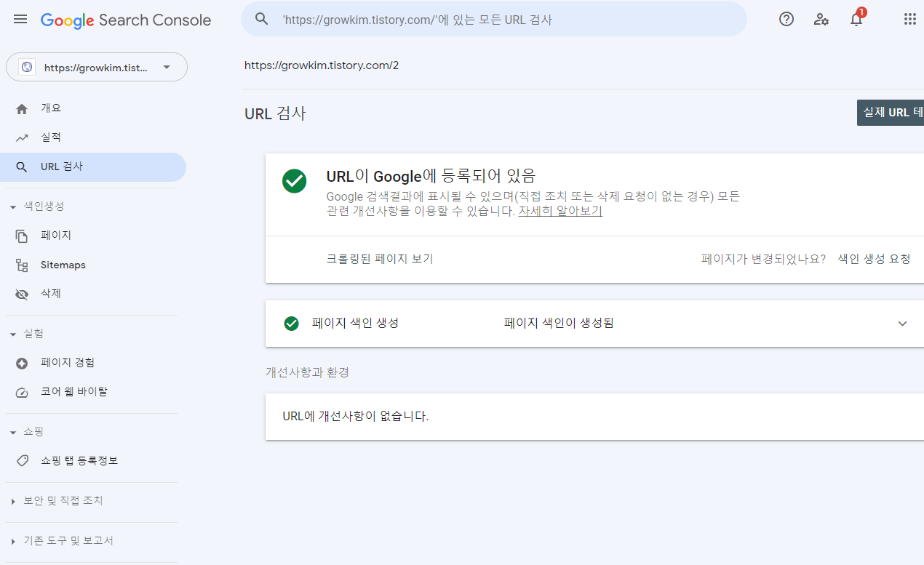Image resolution: width=924 pixels, height=565 pixels.
Task: Collapse the 쇼핑 section
Action: [x=13, y=432]
